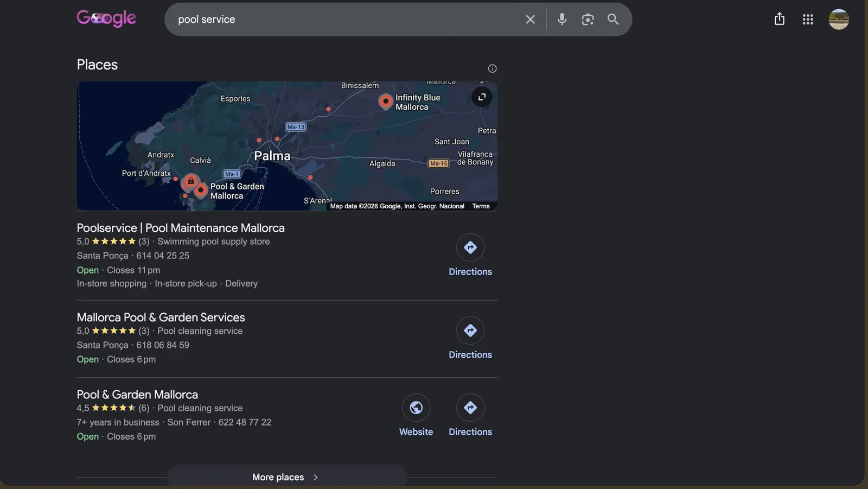Click the Sant Joan label on map
868x489 pixels.
click(452, 142)
